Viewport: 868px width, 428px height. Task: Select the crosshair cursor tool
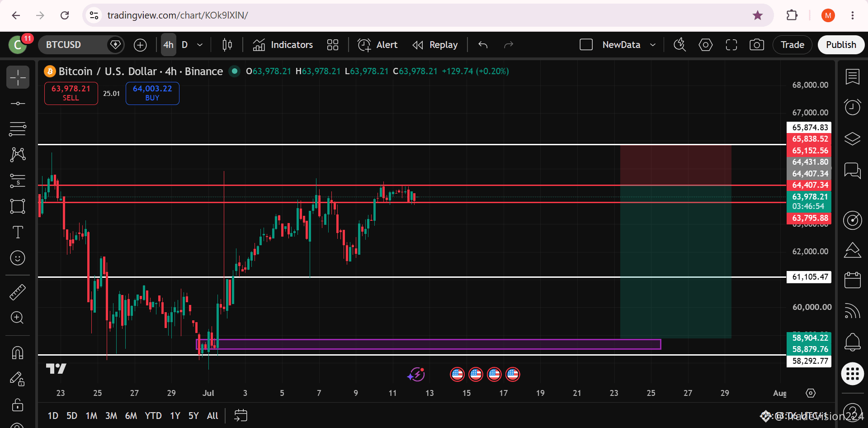point(18,77)
